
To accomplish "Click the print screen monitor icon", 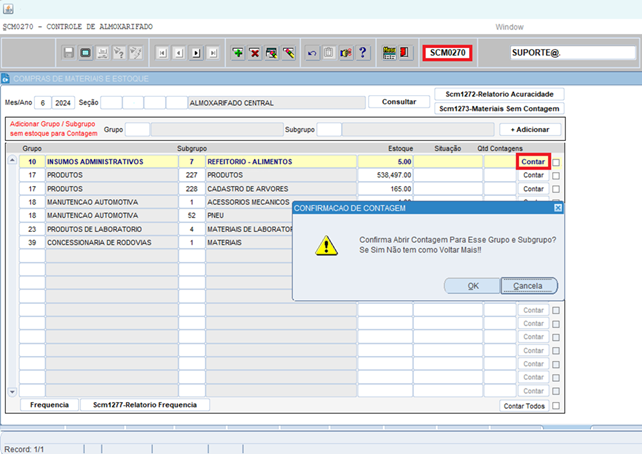I will [x=86, y=53].
